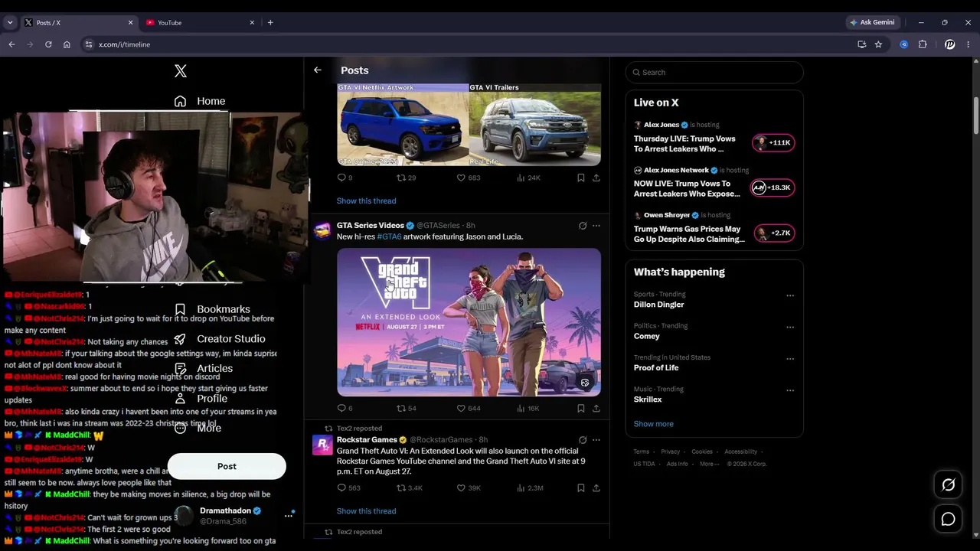Viewport: 980px width, 551px height.
Task: Ask Grok about the GTA Series Videos post
Action: tap(583, 226)
